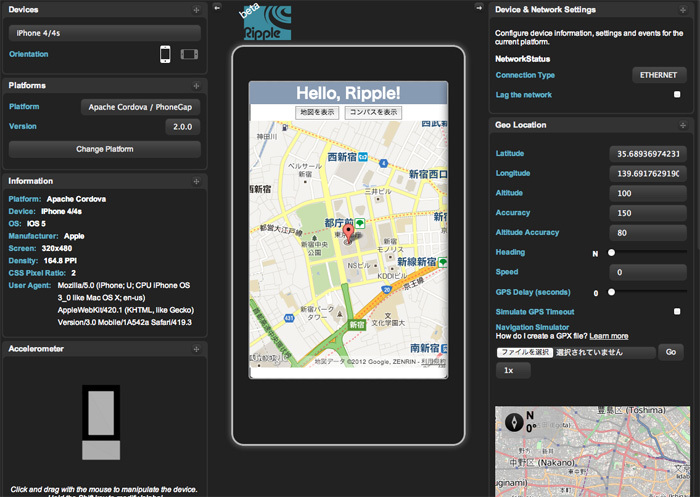Click the 地図を表示 button in emulator
This screenshot has width=700, height=497.
tap(317, 113)
